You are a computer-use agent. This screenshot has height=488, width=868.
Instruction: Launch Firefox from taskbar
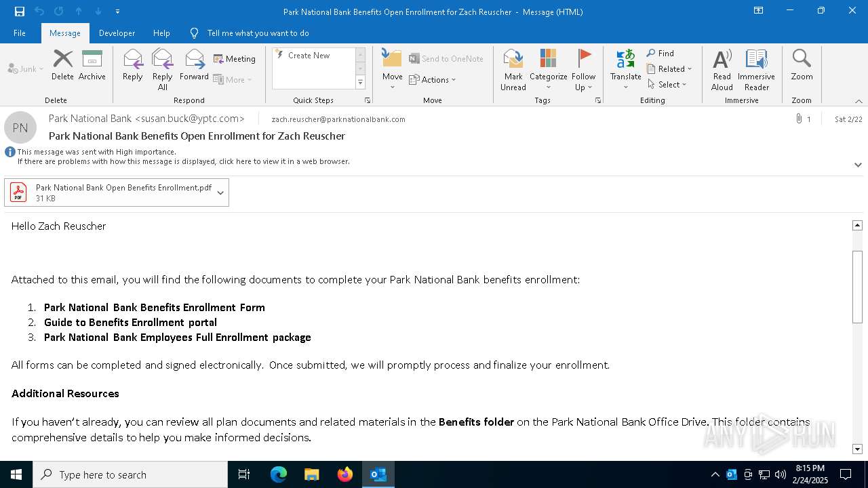345,474
